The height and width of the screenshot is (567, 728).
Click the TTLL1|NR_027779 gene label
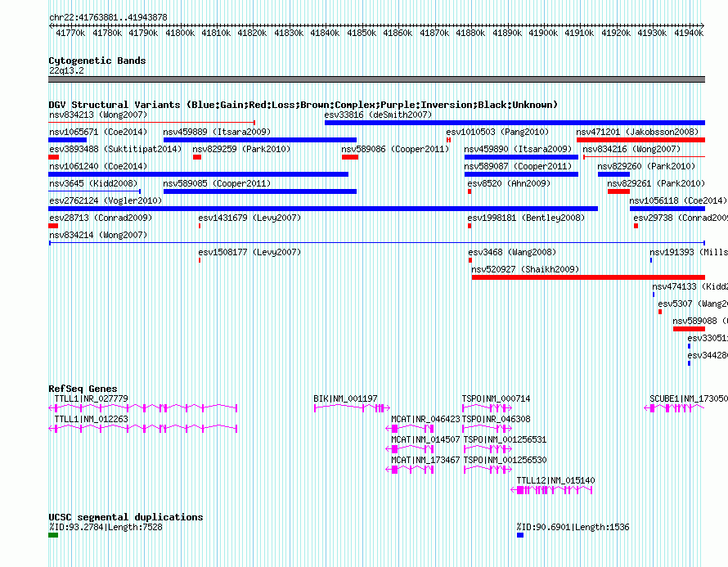click(91, 398)
